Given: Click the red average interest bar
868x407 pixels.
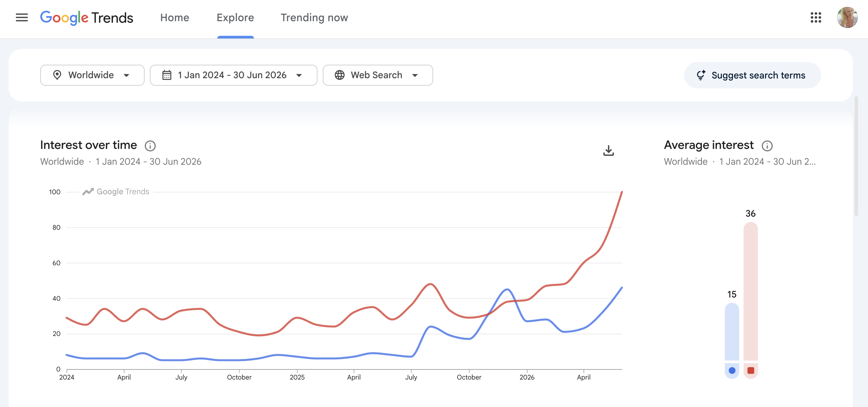Looking at the screenshot, I should point(750,291).
